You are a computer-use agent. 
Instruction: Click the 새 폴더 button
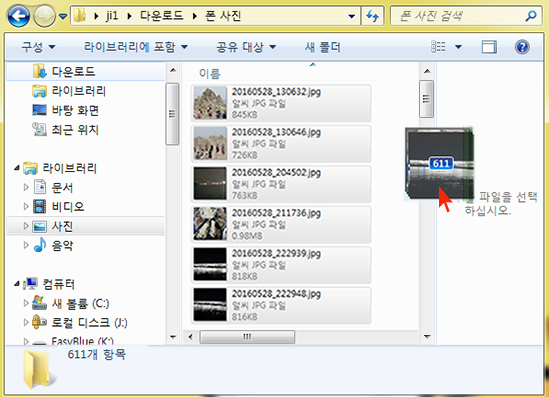point(322,47)
